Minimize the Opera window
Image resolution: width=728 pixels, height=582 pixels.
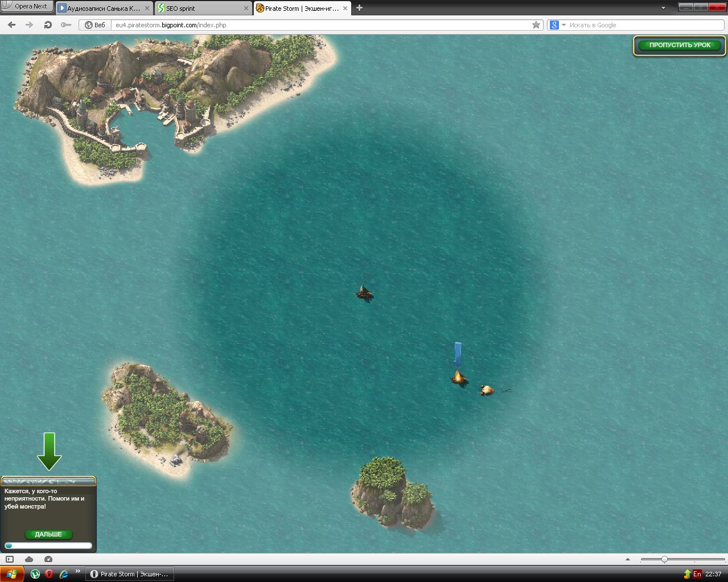click(685, 7)
